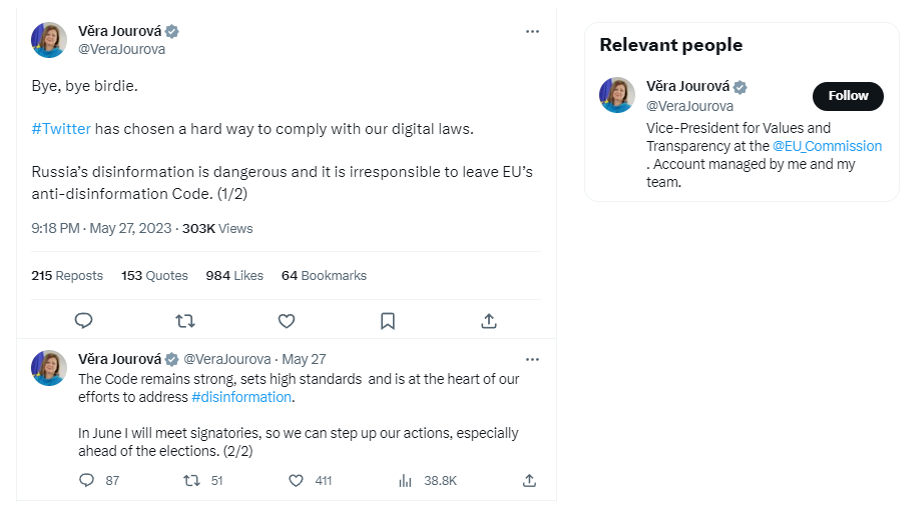Open the 984 Likes list

click(234, 275)
